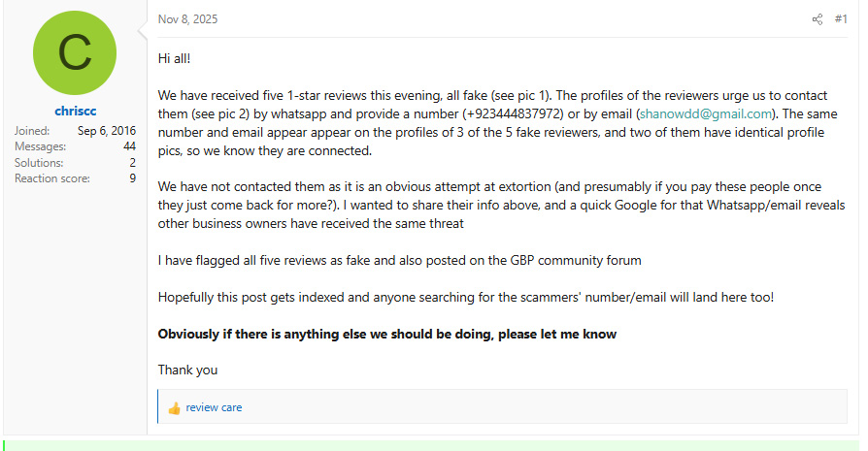The image size is (868, 451).
Task: Click the reaction score value 9
Action: click(132, 178)
